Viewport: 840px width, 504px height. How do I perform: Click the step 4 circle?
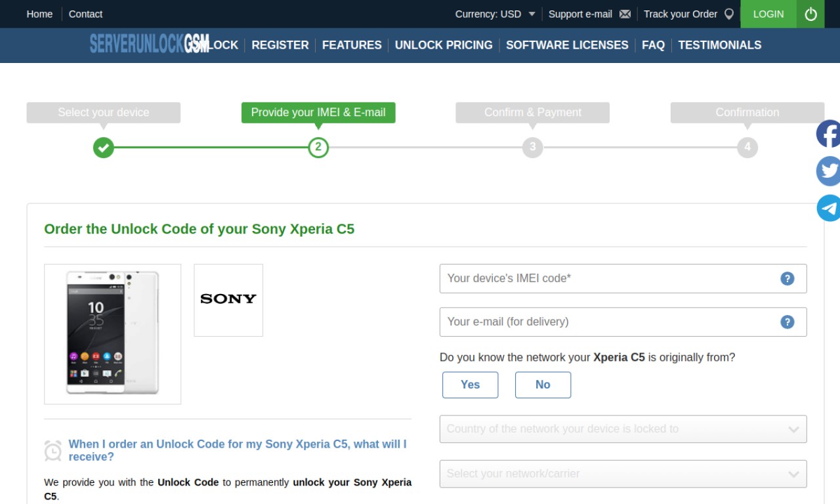coord(747,147)
